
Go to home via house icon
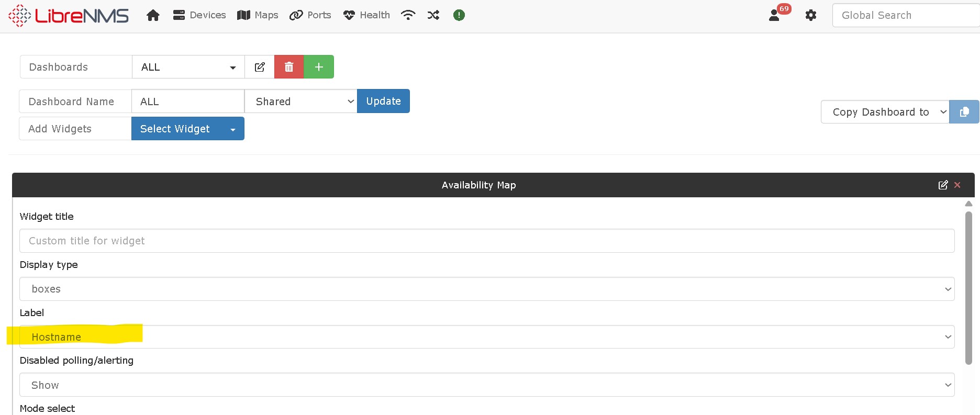pyautogui.click(x=153, y=15)
